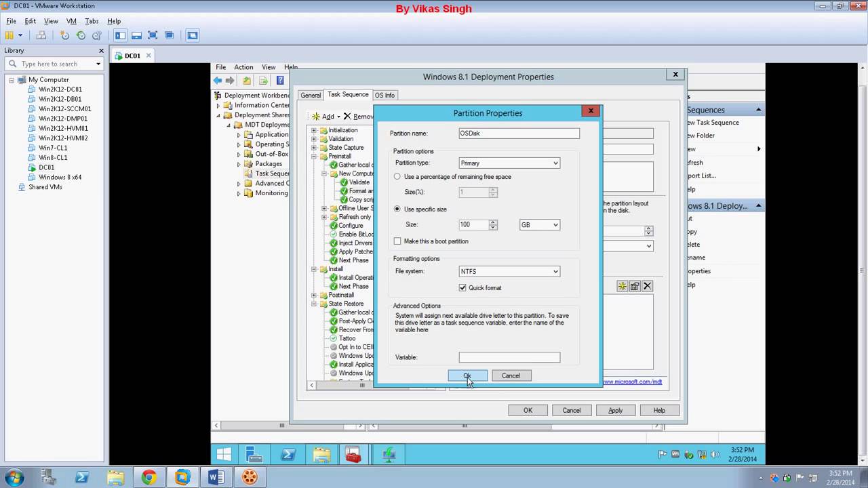Click the Partition name field OSDisk
Viewport: 868px width, 488px height.
519,134
